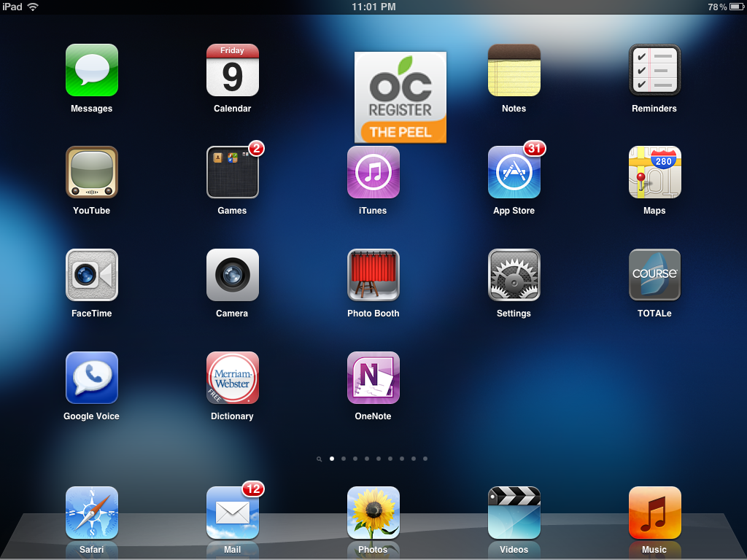747x560 pixels.
Task: Open the Course TOTALe app
Action: [654, 275]
